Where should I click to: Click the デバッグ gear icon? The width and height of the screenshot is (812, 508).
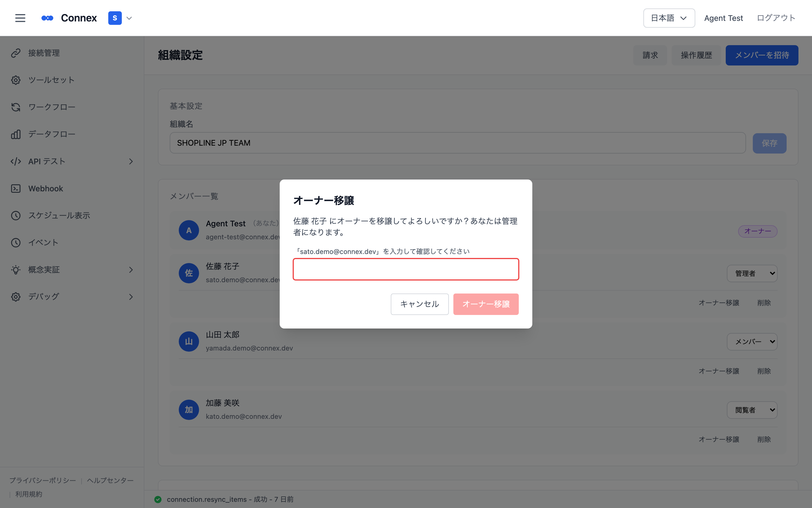[16, 297]
